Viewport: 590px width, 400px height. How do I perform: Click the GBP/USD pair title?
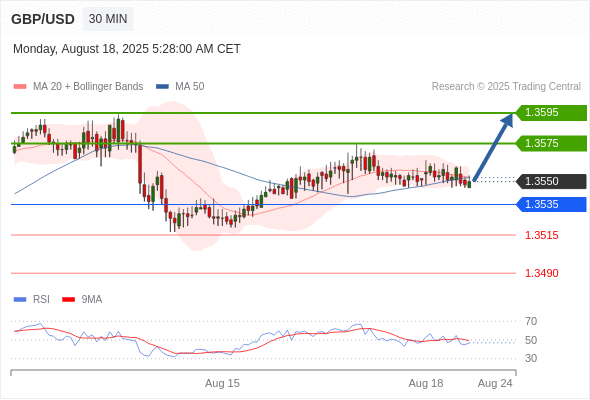43,19
